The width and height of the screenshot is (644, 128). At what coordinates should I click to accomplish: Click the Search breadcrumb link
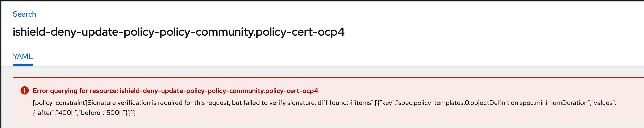[24, 14]
